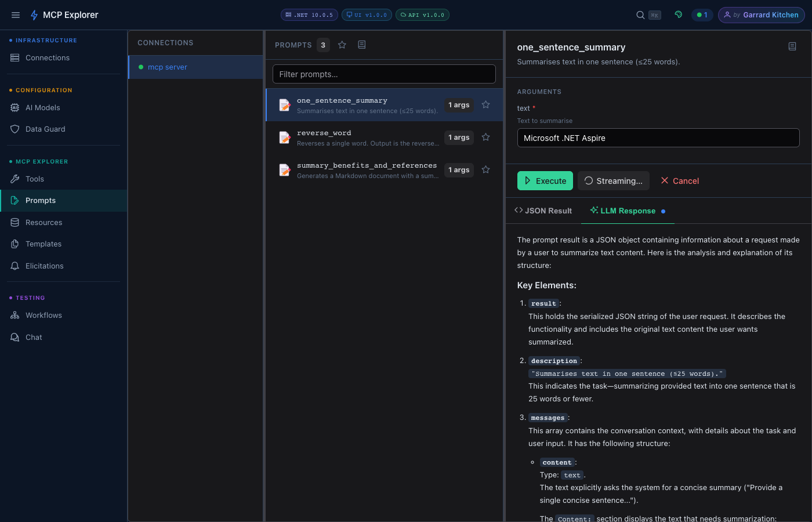Favorite the one_sentence_summary prompt

(x=486, y=105)
